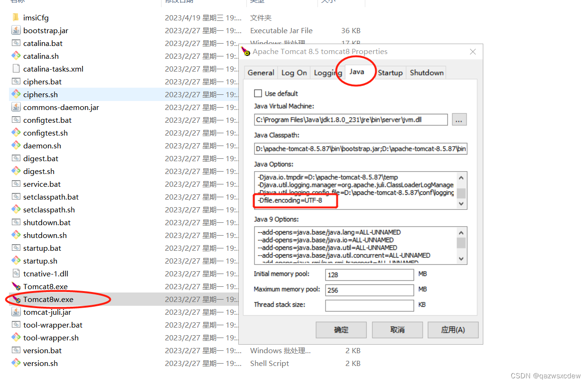Click the tomcat-juli.jar file icon

pyautogui.click(x=16, y=312)
